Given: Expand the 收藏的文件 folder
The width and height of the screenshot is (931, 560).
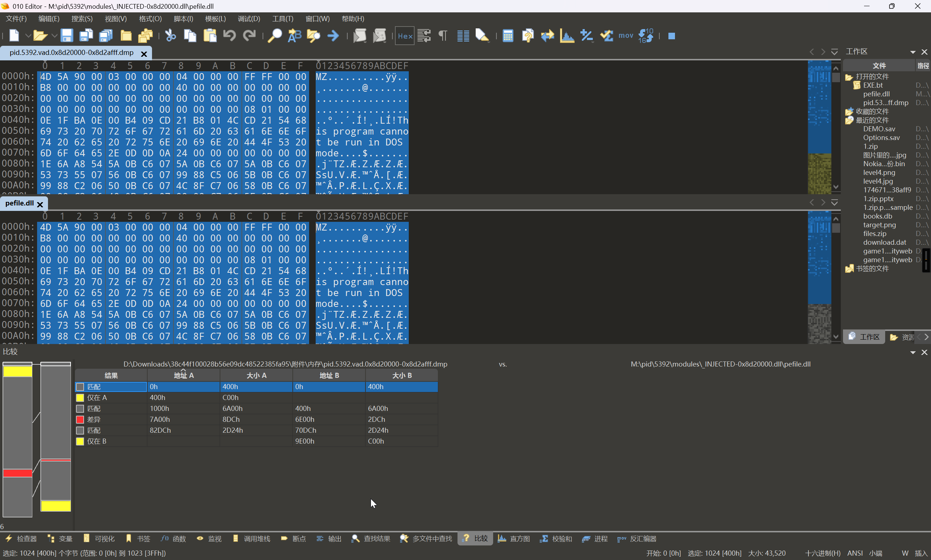Looking at the screenshot, I should (849, 112).
